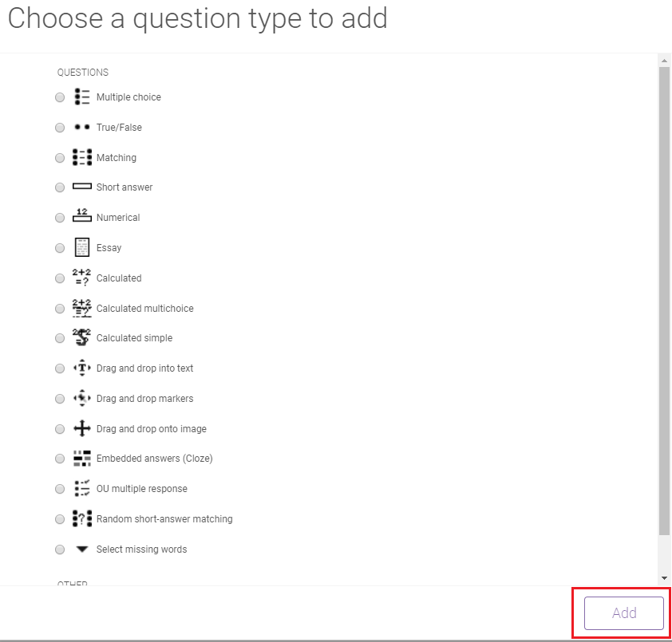Screen dimensions: 672x642
Task: Select the Select missing words icon
Action: [x=81, y=549]
